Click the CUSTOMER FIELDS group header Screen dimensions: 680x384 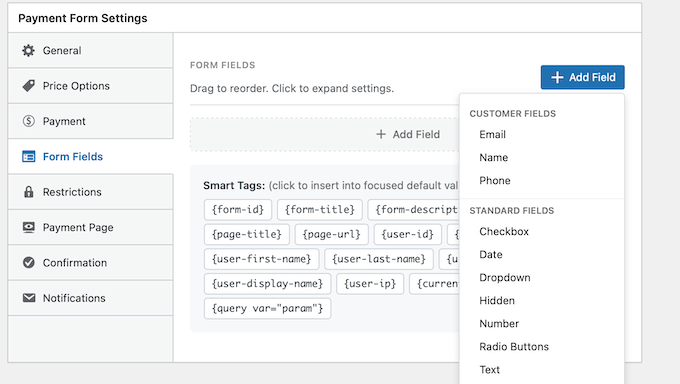(x=513, y=114)
